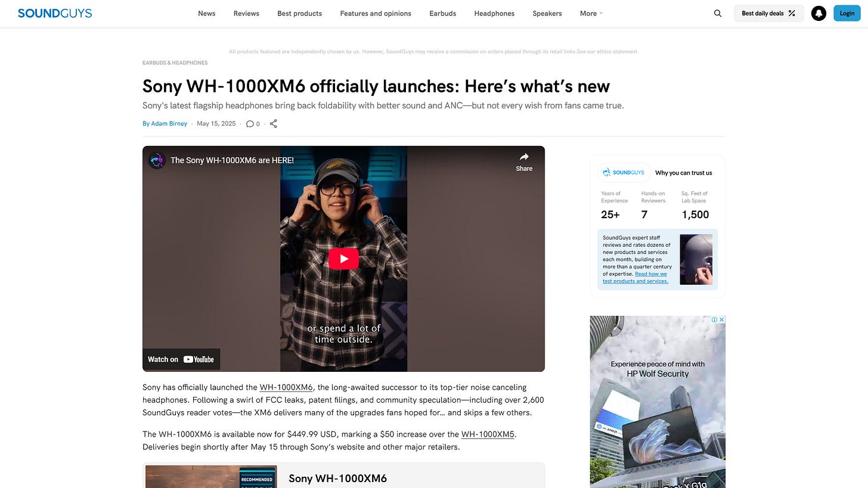This screenshot has width=868, height=488.
Task: Open the WH-1000XM5 inline link
Action: (488, 434)
